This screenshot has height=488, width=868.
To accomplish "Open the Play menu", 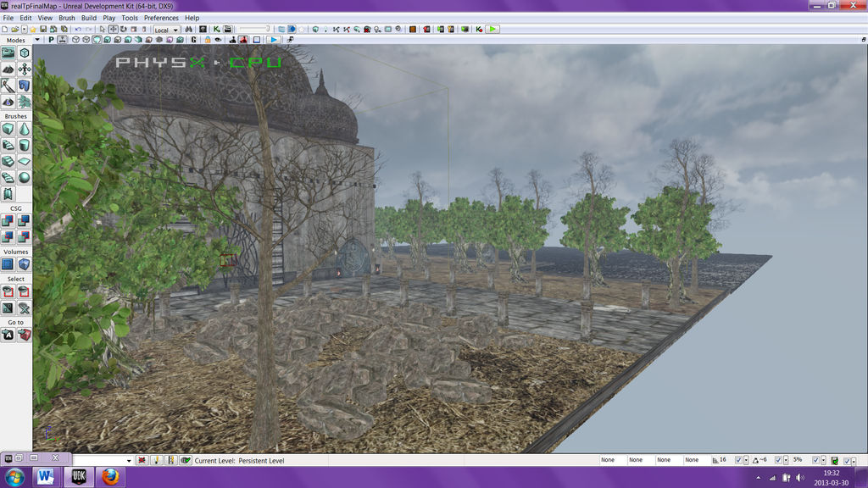I will point(109,18).
